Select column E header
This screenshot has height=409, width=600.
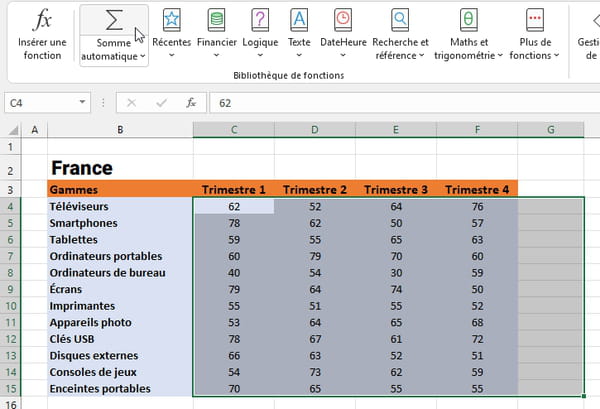(x=396, y=130)
